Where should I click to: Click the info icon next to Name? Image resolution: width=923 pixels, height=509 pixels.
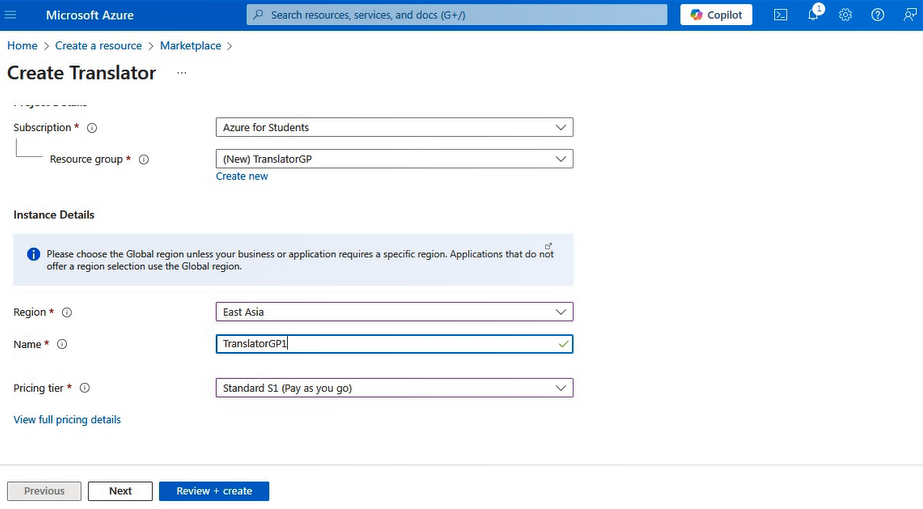pyautogui.click(x=62, y=344)
